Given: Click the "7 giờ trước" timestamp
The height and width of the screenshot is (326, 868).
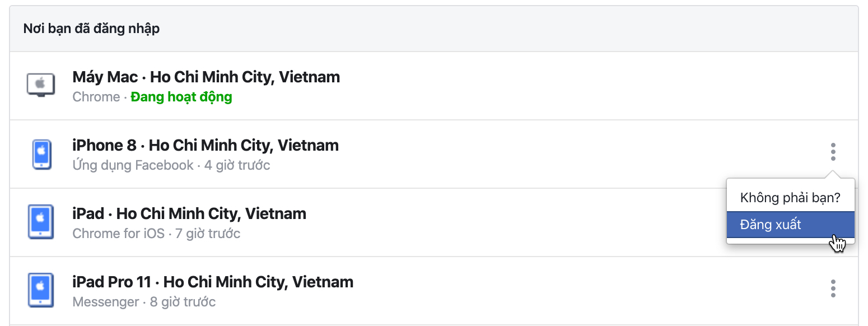Looking at the screenshot, I should (x=208, y=234).
